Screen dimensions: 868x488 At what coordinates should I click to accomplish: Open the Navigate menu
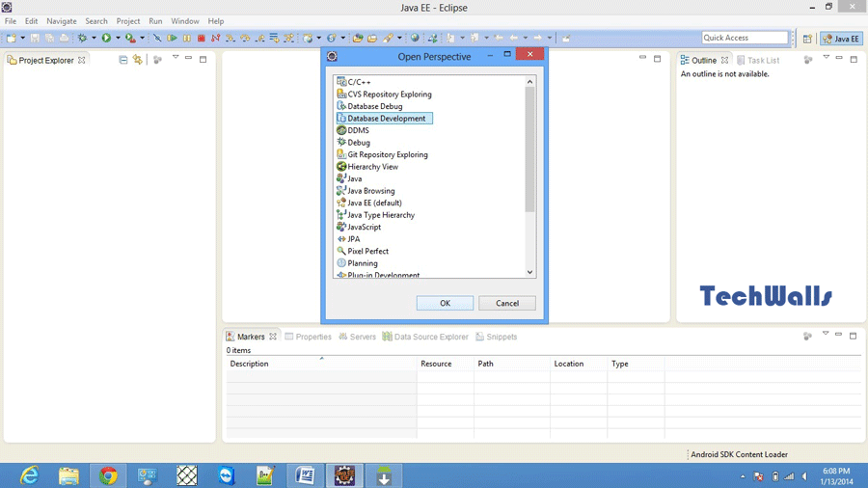(x=62, y=21)
